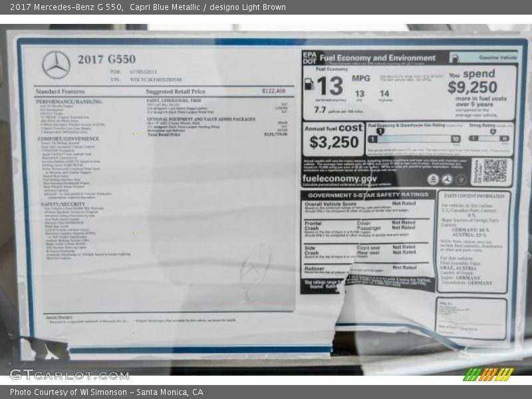Click the 'PERFORMANCE/HANDLING' section heading
The height and width of the screenshot is (399, 532).
(x=69, y=102)
